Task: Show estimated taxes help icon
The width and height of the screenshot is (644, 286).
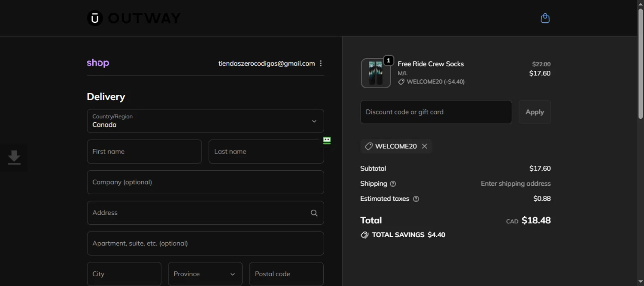Action: (x=416, y=199)
